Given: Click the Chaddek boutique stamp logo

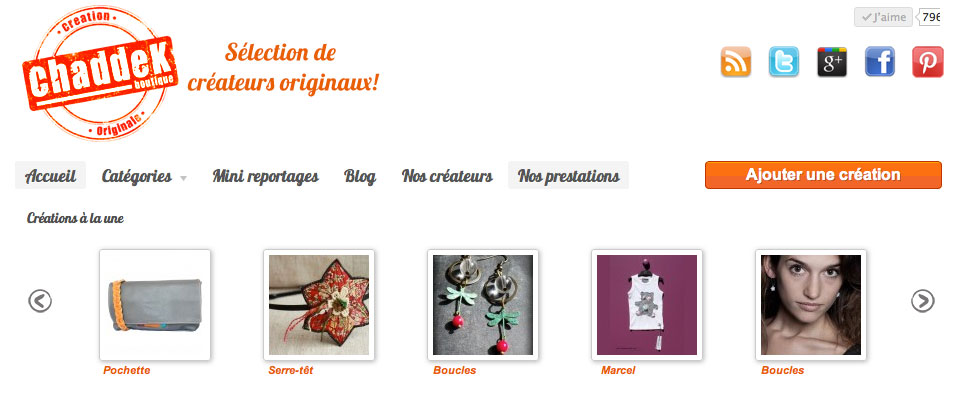Looking at the screenshot, I should 100,73.
